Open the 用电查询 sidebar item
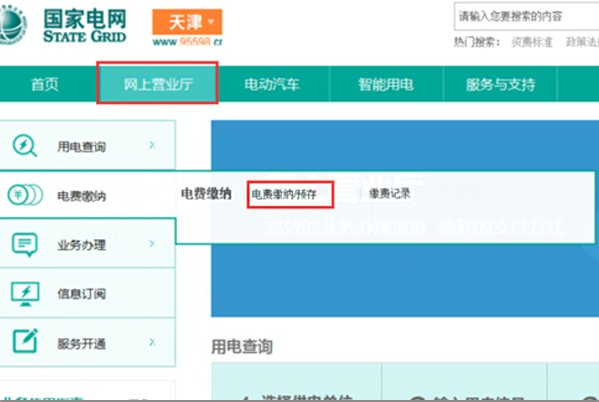This screenshot has height=402, width=599. pyautogui.click(x=87, y=146)
